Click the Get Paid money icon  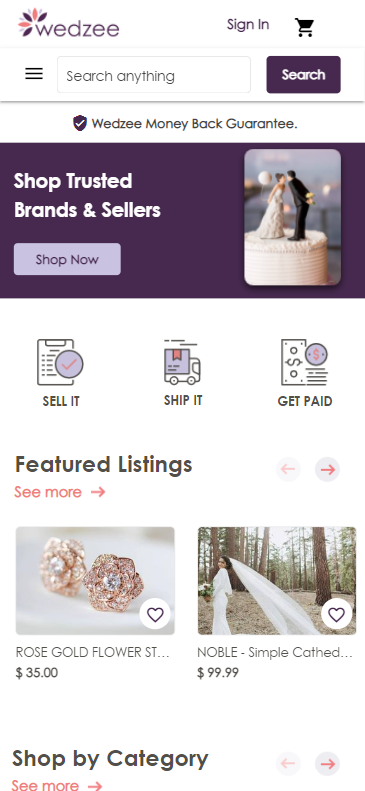click(x=305, y=362)
